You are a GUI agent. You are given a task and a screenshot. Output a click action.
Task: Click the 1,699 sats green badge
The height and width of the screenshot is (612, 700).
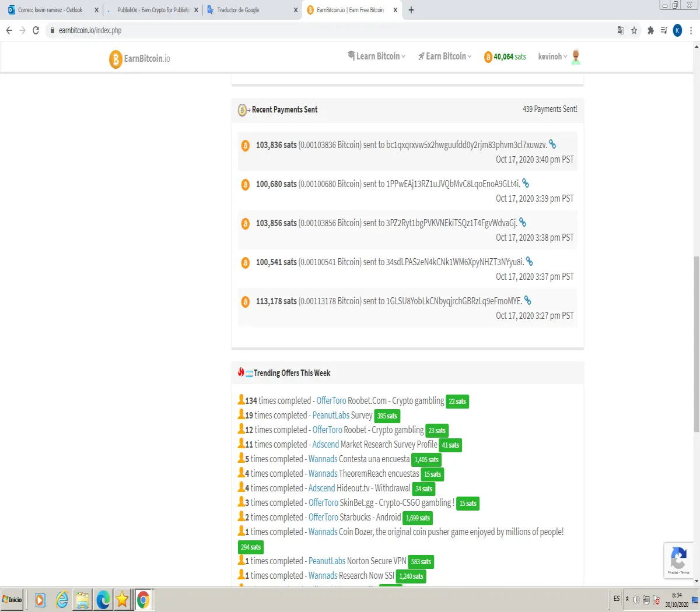tap(418, 518)
